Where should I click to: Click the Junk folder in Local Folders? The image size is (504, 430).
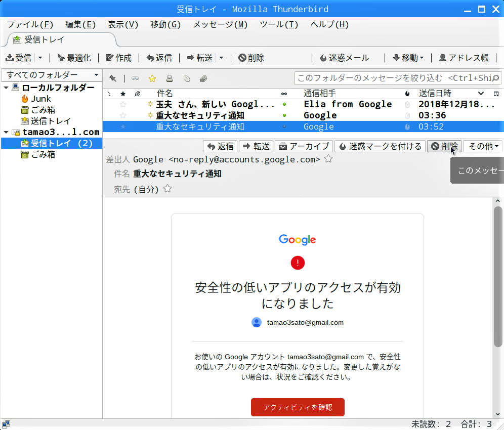pos(40,99)
